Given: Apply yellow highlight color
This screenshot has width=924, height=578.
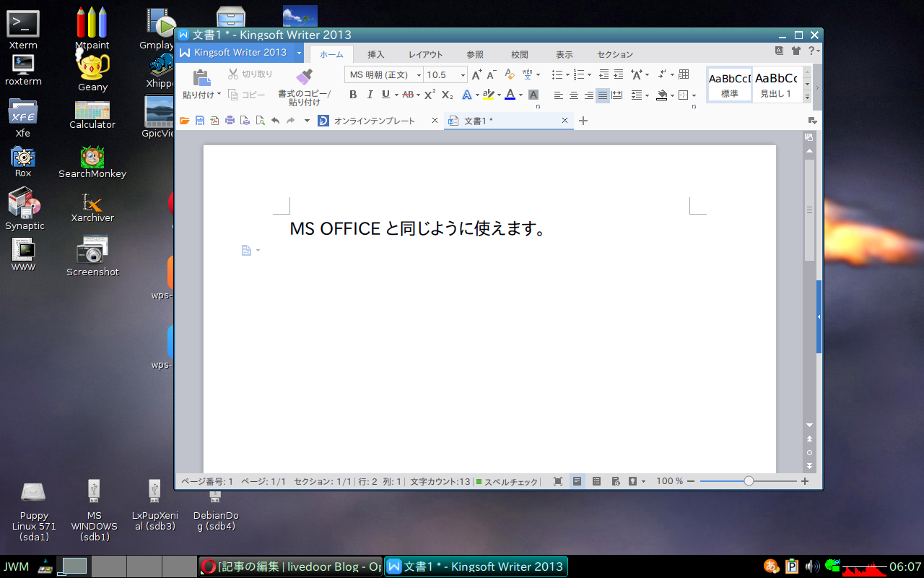Looking at the screenshot, I should coord(489,95).
